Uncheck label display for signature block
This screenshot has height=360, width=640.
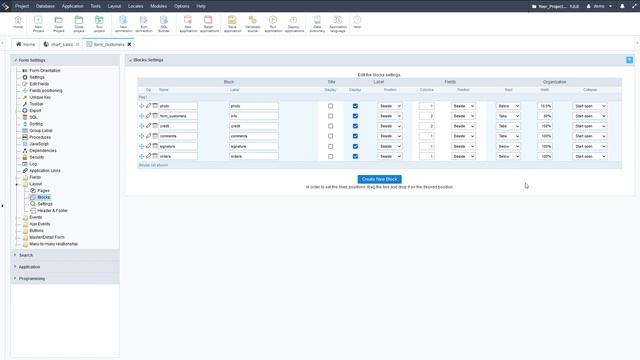(355, 146)
